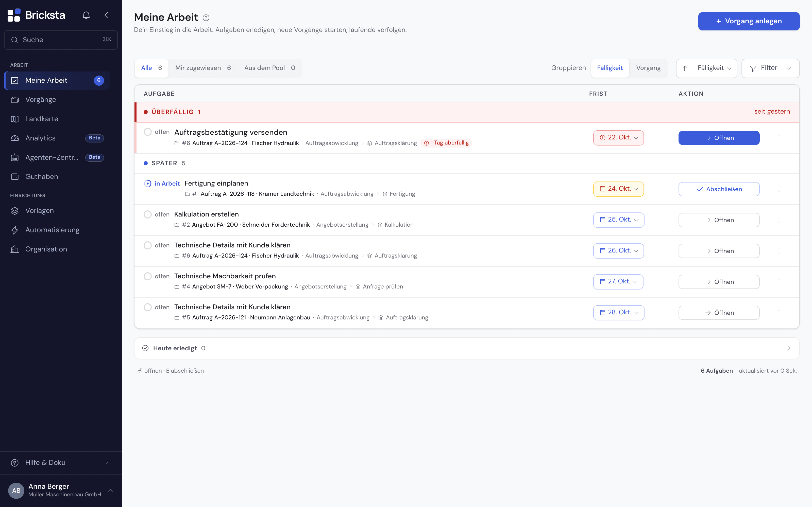Image resolution: width=812 pixels, height=507 pixels.
Task: Switch to the Mir zugewiesen tab
Action: click(x=203, y=68)
